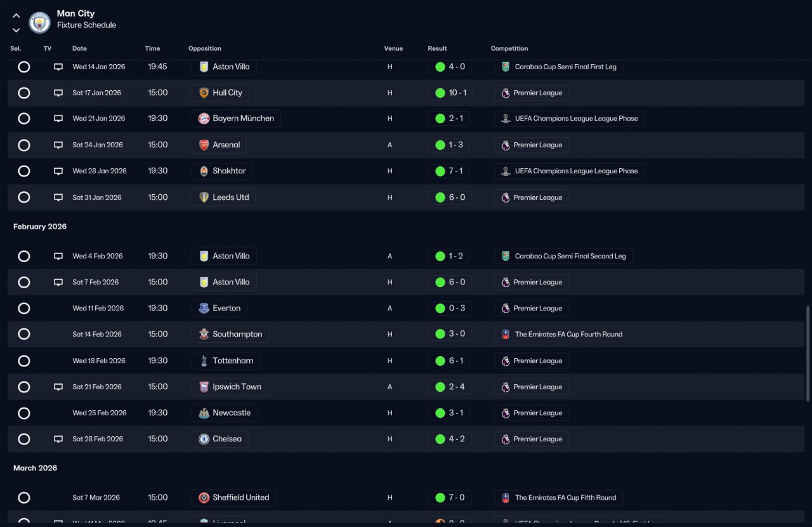Image resolution: width=812 pixels, height=527 pixels.
Task: Click FA Cup icon on Fourth Round row
Action: [x=506, y=334]
